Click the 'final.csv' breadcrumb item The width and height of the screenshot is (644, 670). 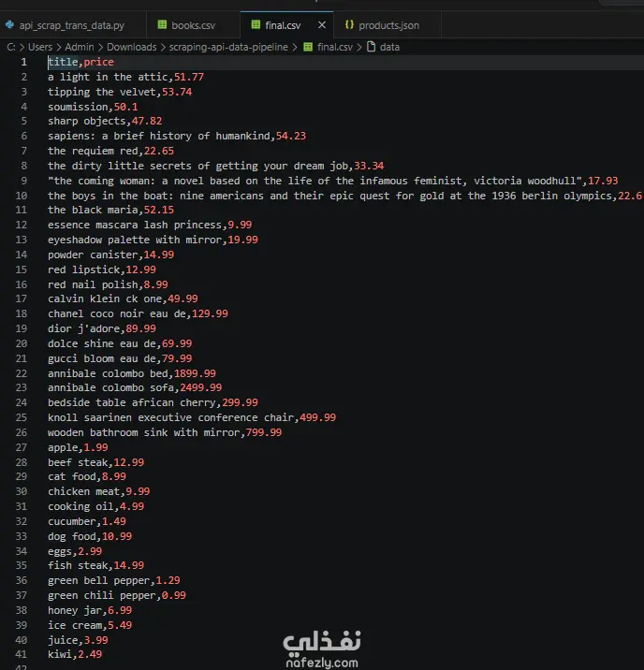point(335,47)
